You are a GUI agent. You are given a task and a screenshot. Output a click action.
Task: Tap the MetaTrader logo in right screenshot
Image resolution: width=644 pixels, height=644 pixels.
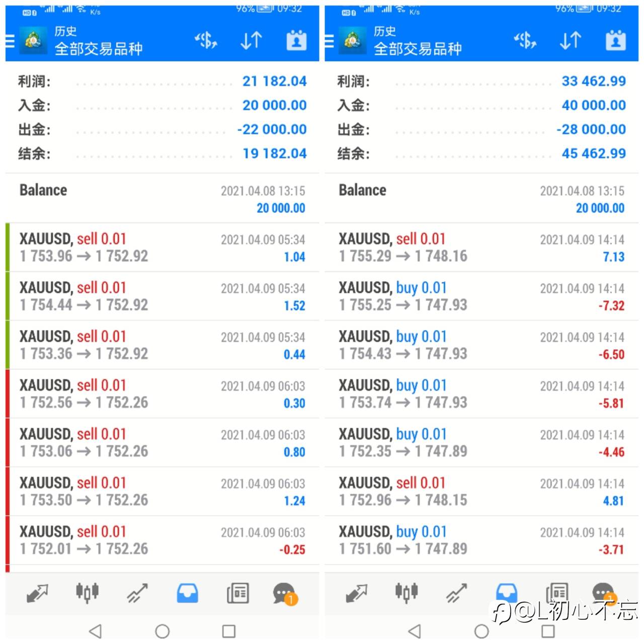pyautogui.click(x=352, y=41)
